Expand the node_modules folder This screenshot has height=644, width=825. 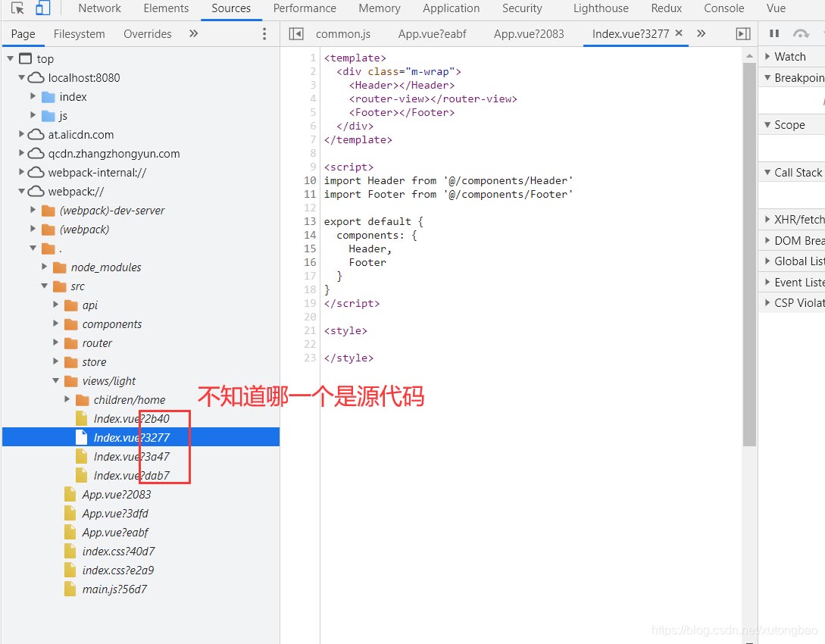45,267
